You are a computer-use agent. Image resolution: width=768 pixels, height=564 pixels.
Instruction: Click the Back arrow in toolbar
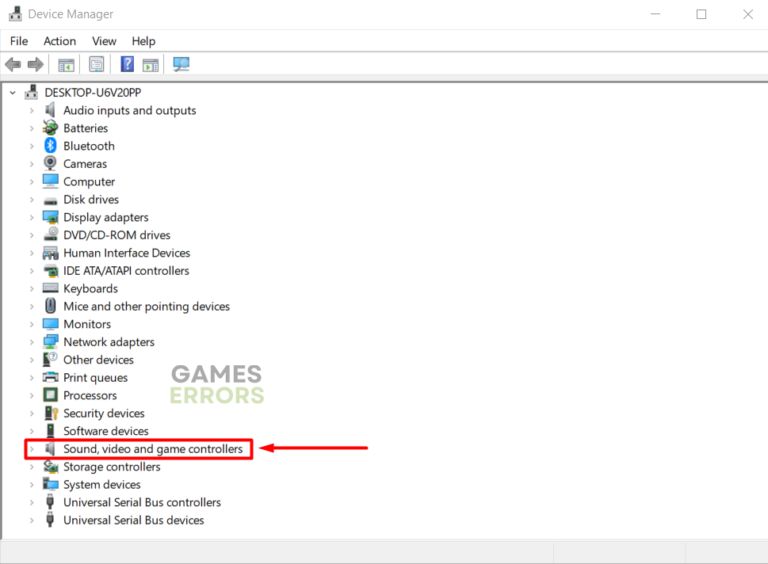(x=13, y=65)
